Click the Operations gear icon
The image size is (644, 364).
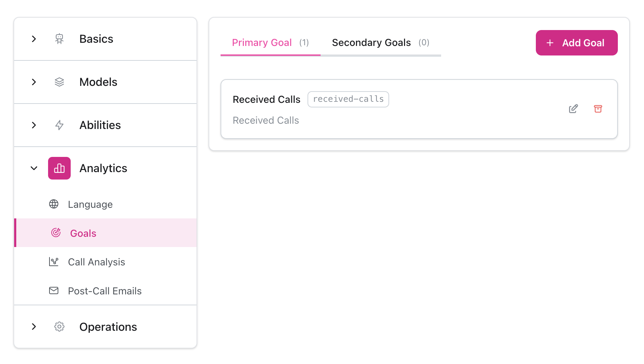tap(59, 327)
